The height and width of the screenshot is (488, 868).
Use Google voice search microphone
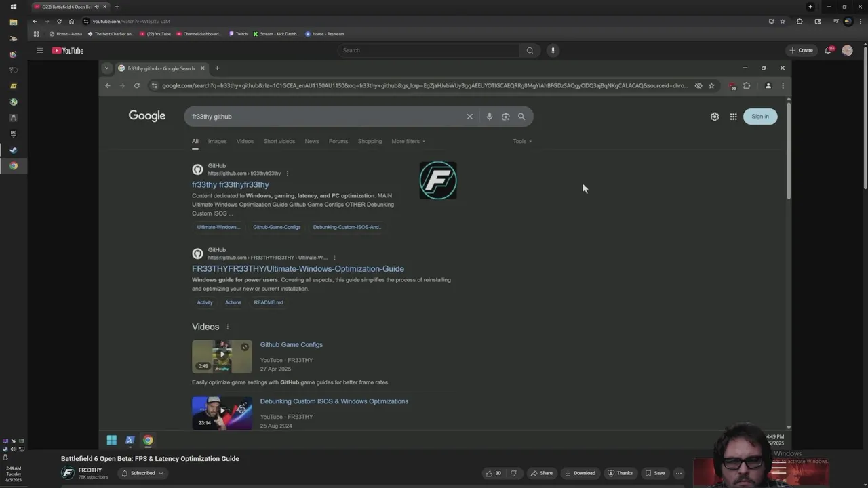(x=489, y=117)
